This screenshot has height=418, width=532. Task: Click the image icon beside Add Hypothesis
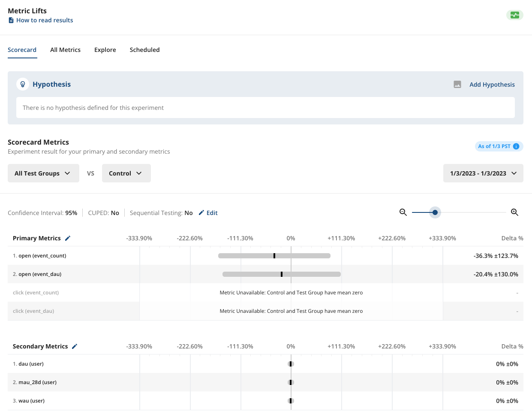tap(457, 84)
